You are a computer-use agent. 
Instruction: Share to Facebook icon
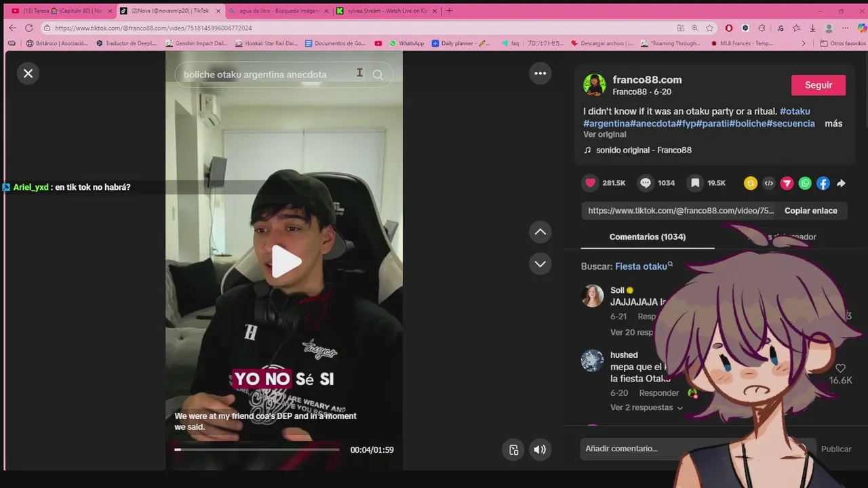[x=823, y=183]
